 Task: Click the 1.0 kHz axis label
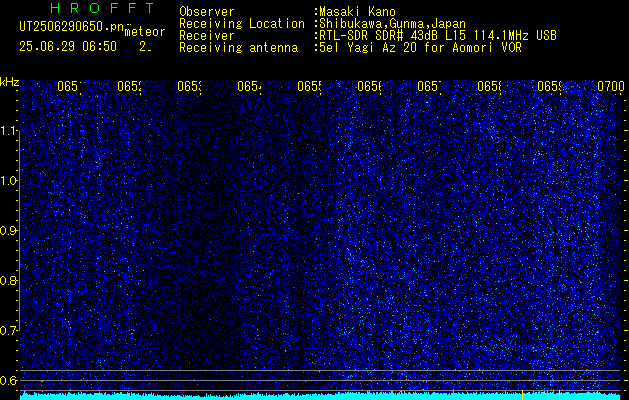(x=10, y=181)
